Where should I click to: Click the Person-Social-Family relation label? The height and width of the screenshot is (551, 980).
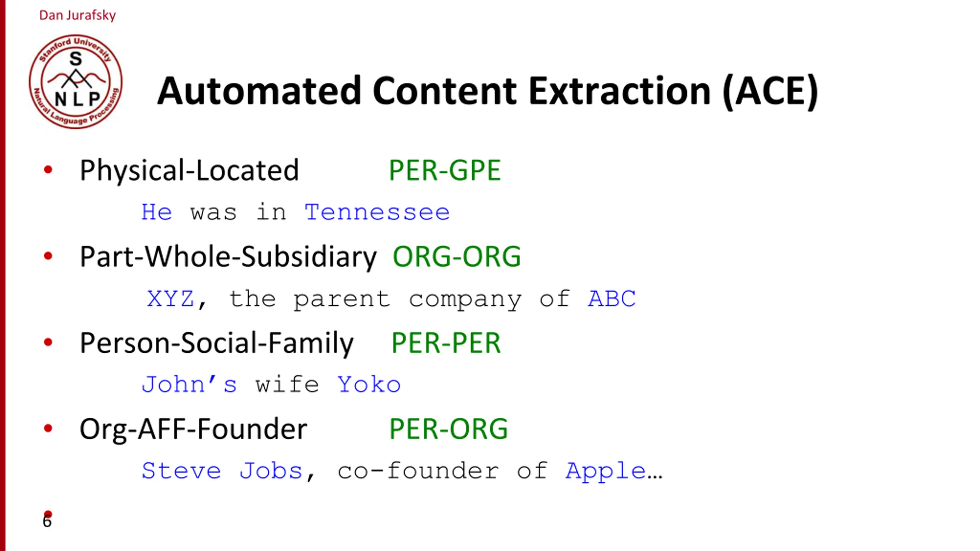coord(217,343)
